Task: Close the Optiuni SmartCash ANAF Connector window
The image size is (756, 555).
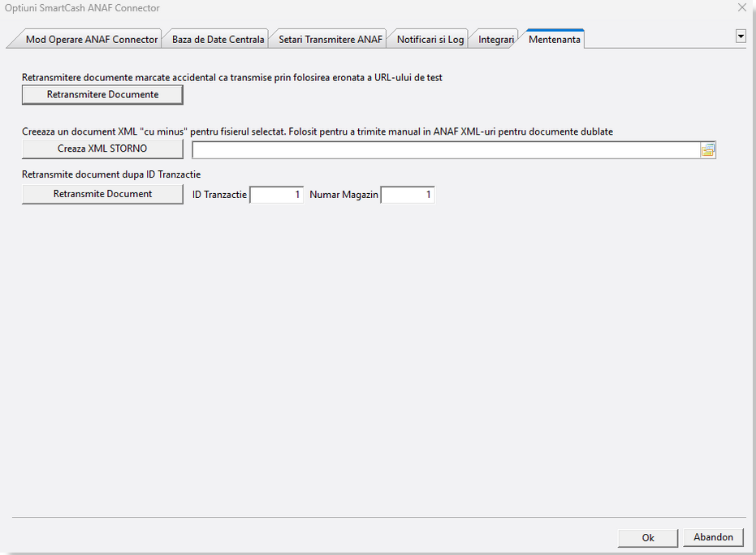Action: tap(742, 7)
